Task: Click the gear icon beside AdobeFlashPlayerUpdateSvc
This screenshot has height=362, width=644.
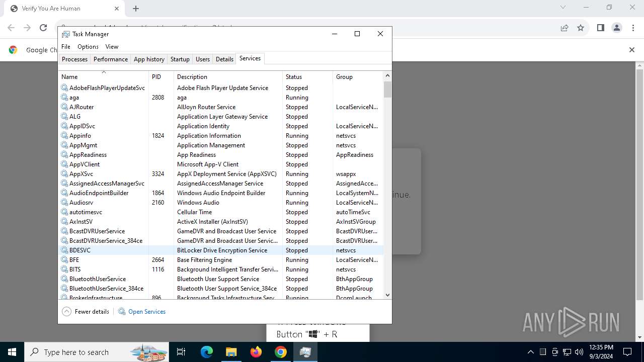Action: click(64, 87)
